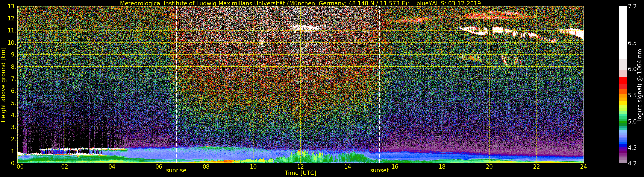Click the time axis tick label '12'
The height and width of the screenshot is (177, 644).
tap(300, 167)
